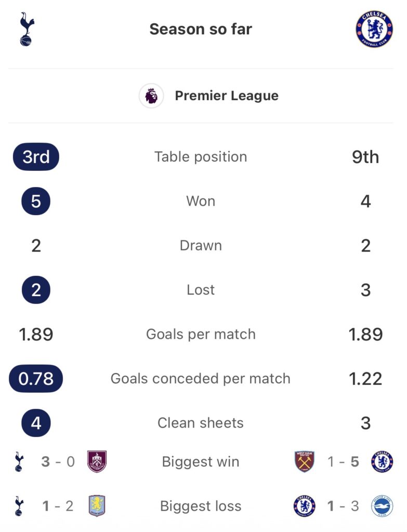The width and height of the screenshot is (407, 532).
Task: Click the Burnley crest in Biggest win row
Action: click(x=97, y=462)
